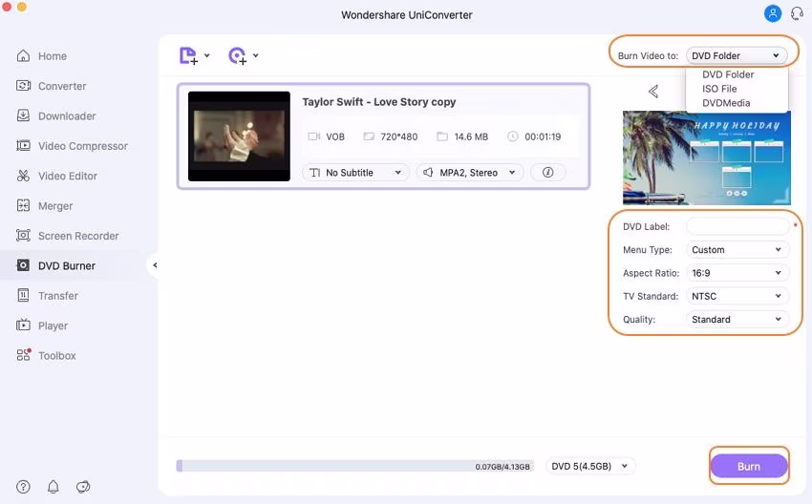Click the Toolbox grid icon
812x504 pixels.
23,355
